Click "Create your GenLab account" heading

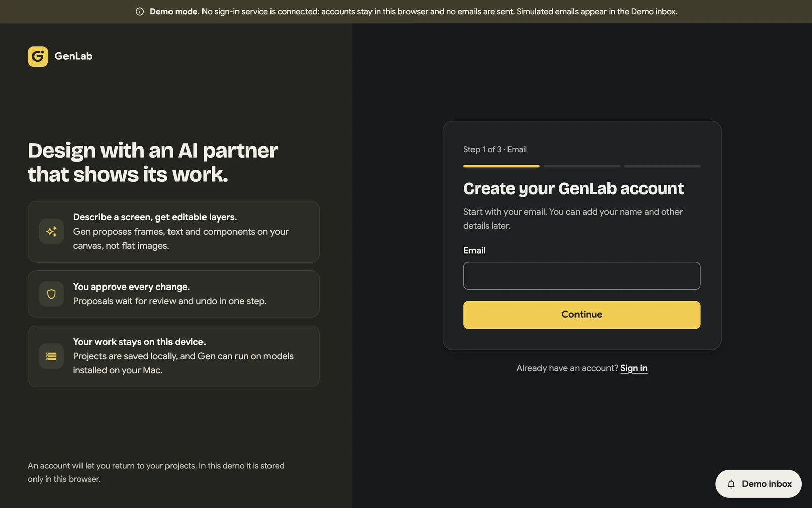click(573, 188)
